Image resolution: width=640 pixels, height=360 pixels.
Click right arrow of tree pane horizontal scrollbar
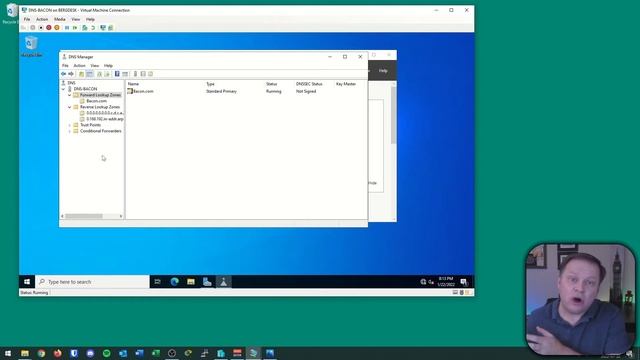(x=121, y=216)
